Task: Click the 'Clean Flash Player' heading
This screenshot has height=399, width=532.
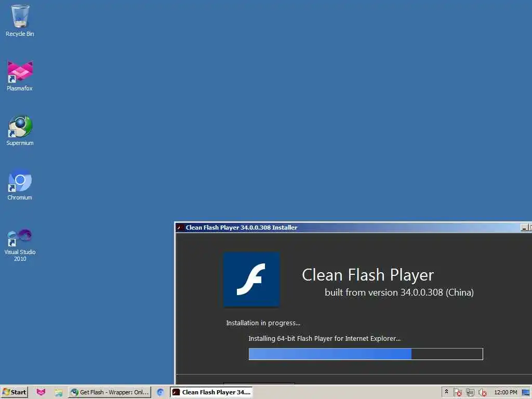Action: click(368, 275)
